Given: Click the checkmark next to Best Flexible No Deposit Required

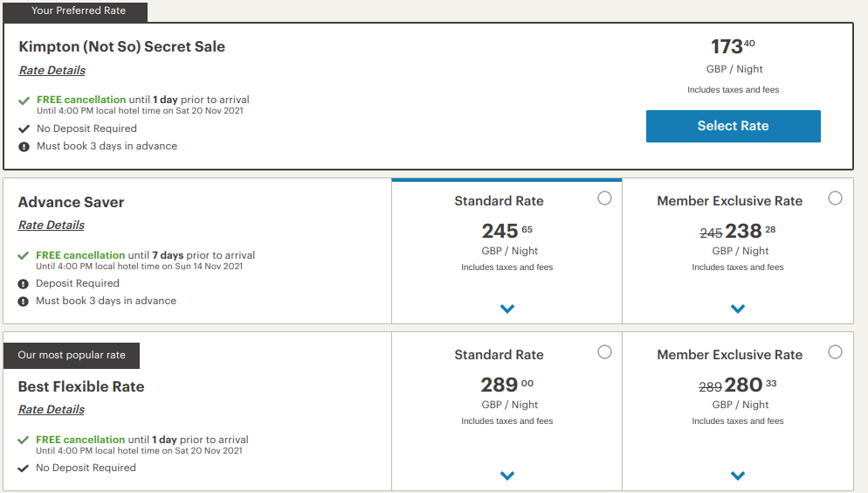Looking at the screenshot, I should pyautogui.click(x=24, y=469).
